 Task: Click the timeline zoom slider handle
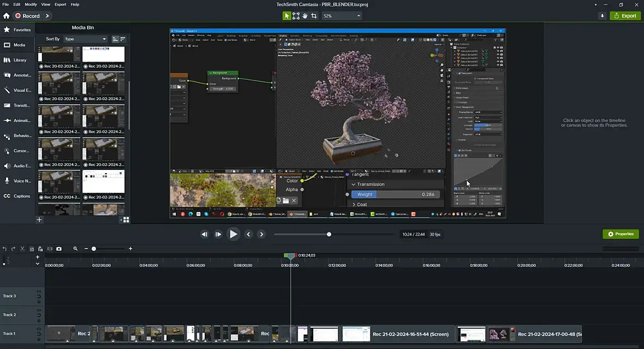coord(94,249)
